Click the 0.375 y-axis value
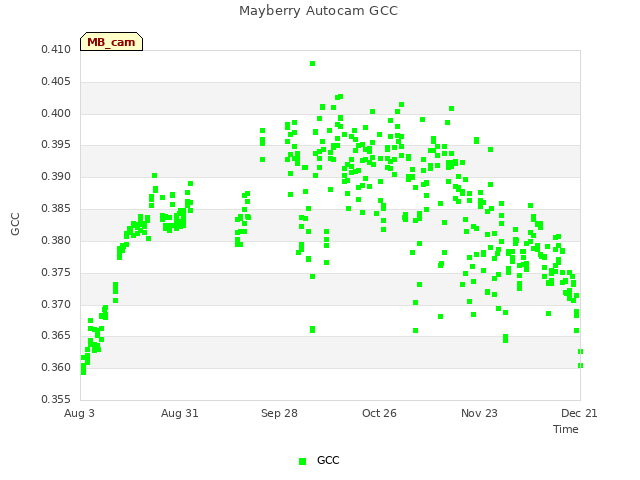The width and height of the screenshot is (640, 480). [x=56, y=272]
